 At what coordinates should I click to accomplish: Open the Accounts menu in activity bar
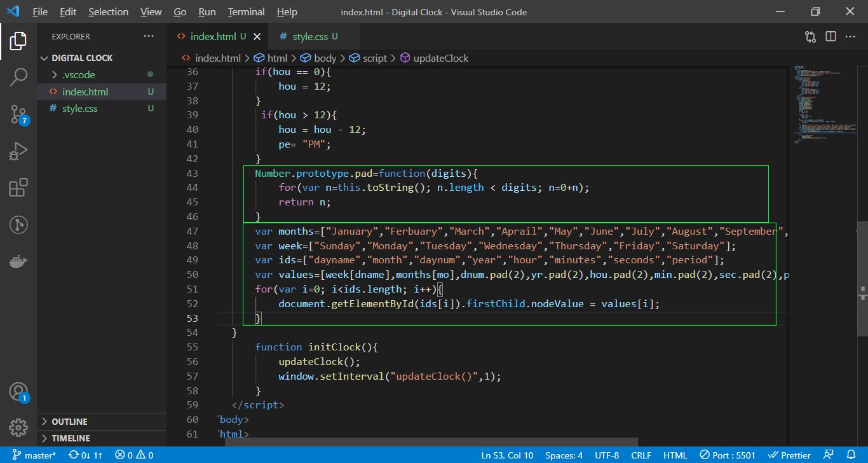pyautogui.click(x=18, y=392)
